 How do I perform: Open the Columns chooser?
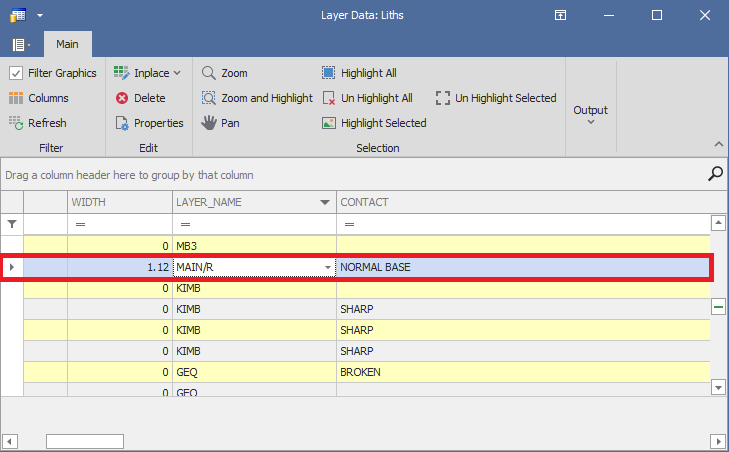[38, 98]
